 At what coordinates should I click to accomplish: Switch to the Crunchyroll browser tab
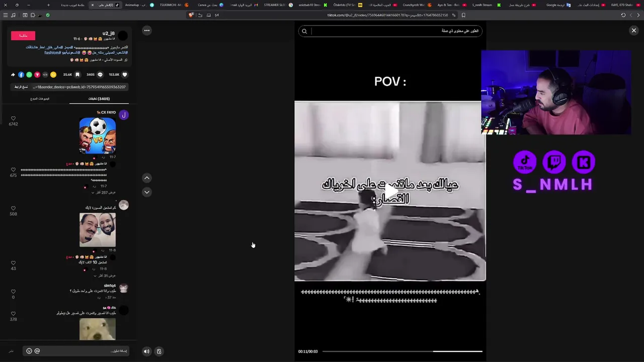(x=416, y=5)
